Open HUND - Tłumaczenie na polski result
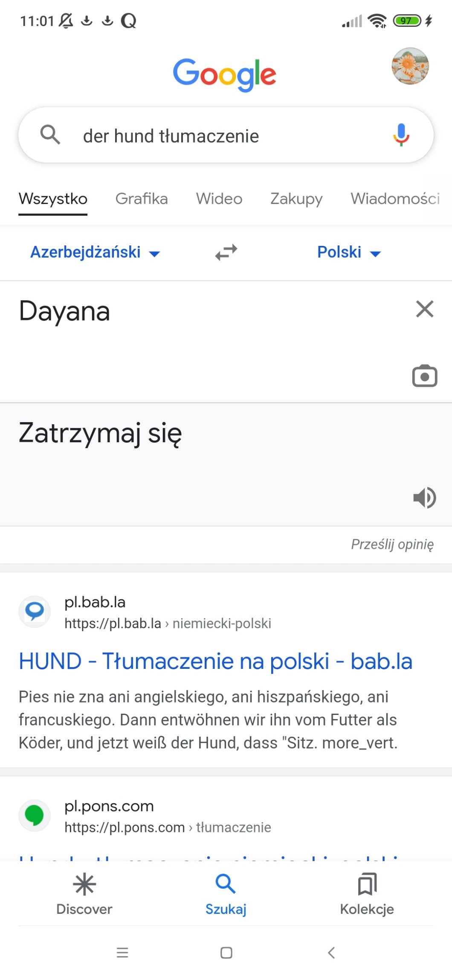The width and height of the screenshot is (452, 980). 215,661
